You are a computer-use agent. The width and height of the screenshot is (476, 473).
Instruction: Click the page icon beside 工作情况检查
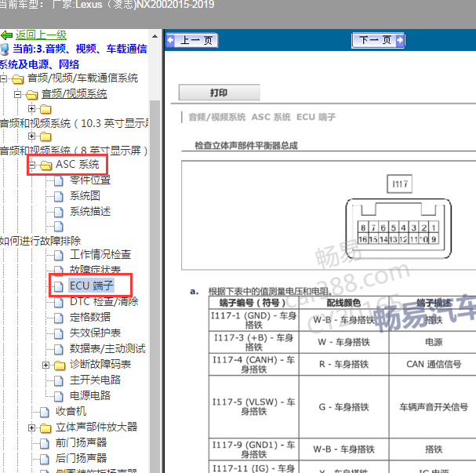coord(59,255)
